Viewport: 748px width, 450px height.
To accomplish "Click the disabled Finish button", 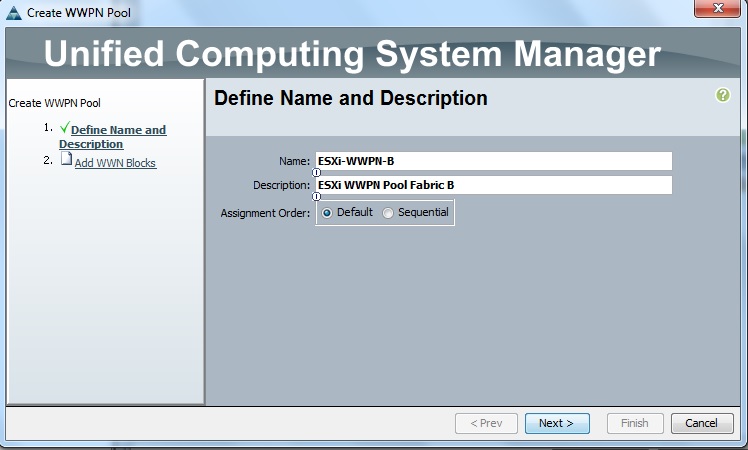I will pyautogui.click(x=635, y=423).
